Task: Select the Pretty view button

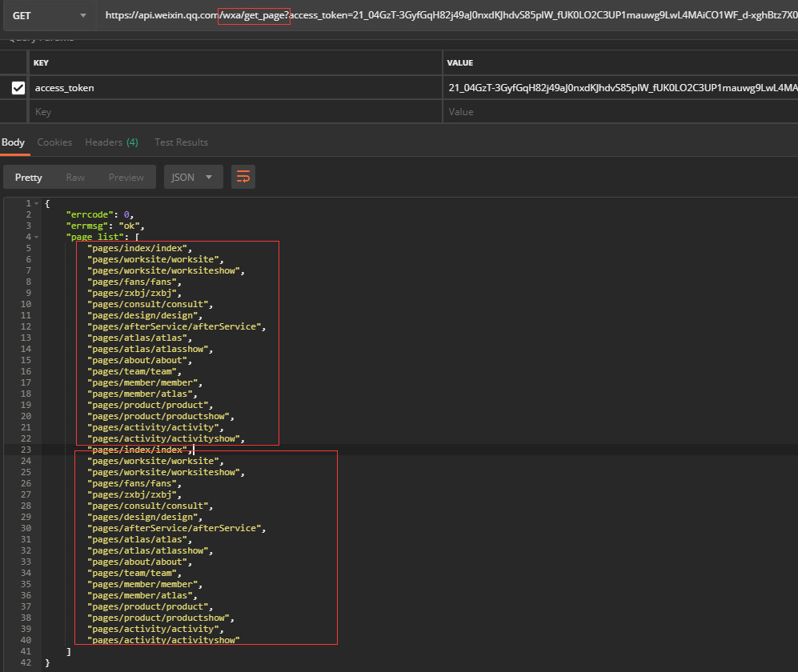Action: click(29, 177)
